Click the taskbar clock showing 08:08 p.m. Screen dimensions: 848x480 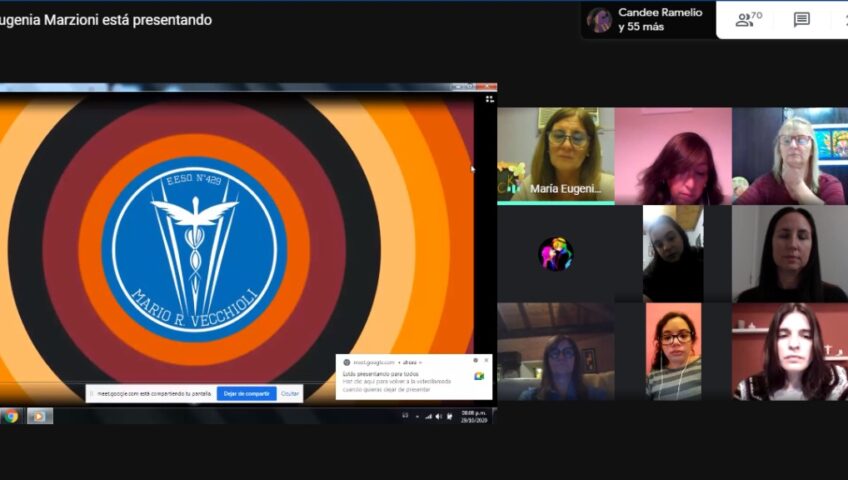(x=474, y=416)
